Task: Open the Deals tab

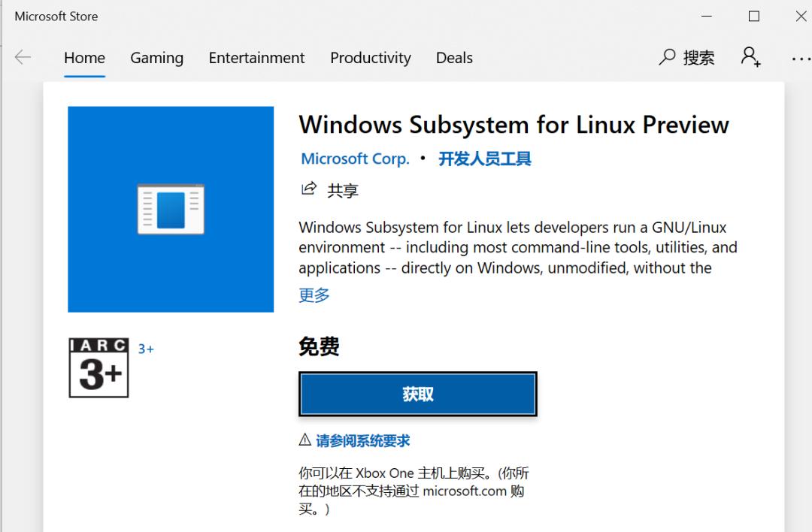Action: (x=454, y=57)
